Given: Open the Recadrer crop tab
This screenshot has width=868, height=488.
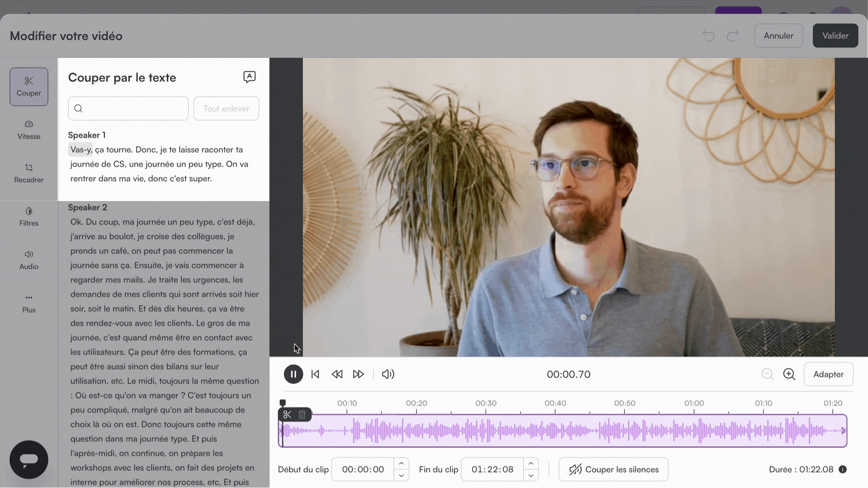Looking at the screenshot, I should tap(29, 173).
